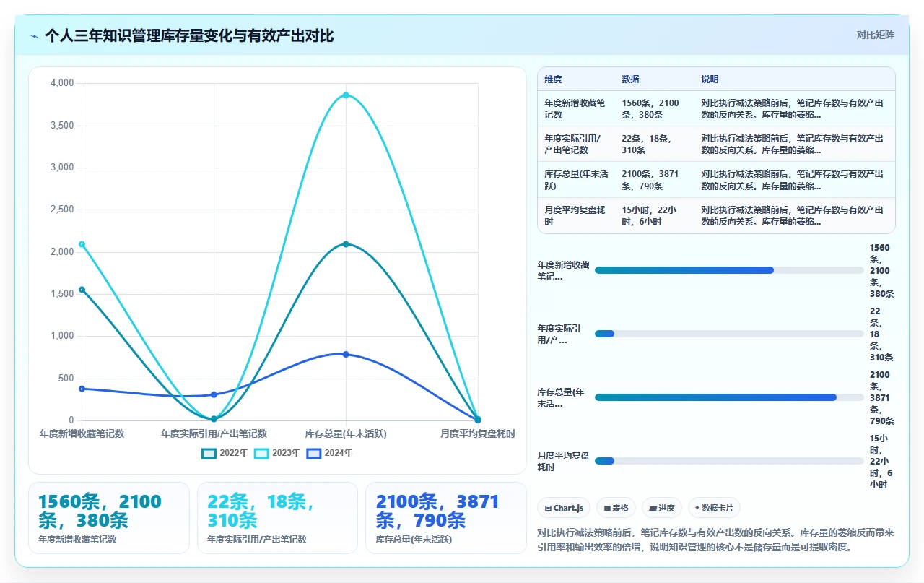The width and height of the screenshot is (924, 583).
Task: Click the 数据 table column header
Action: click(630, 79)
